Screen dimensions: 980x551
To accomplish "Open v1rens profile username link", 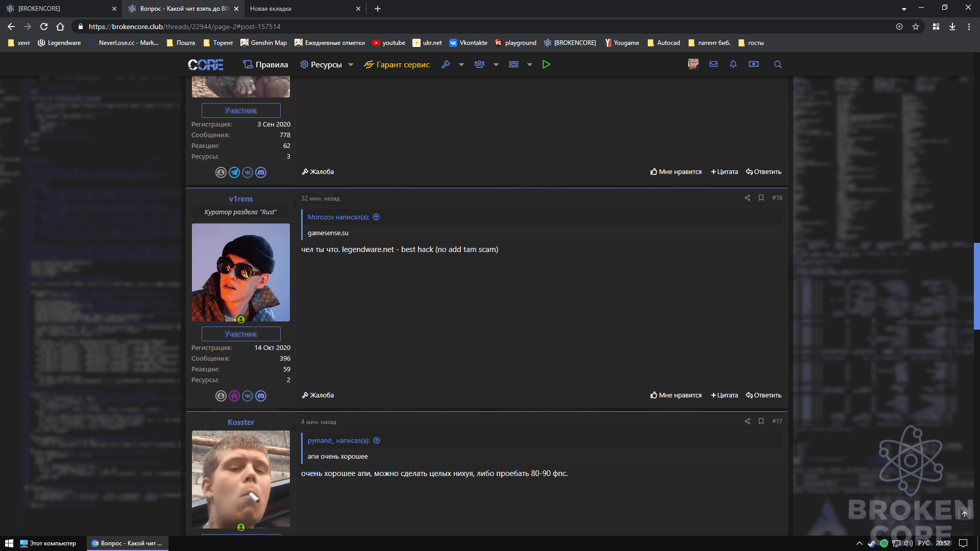I will [x=241, y=199].
